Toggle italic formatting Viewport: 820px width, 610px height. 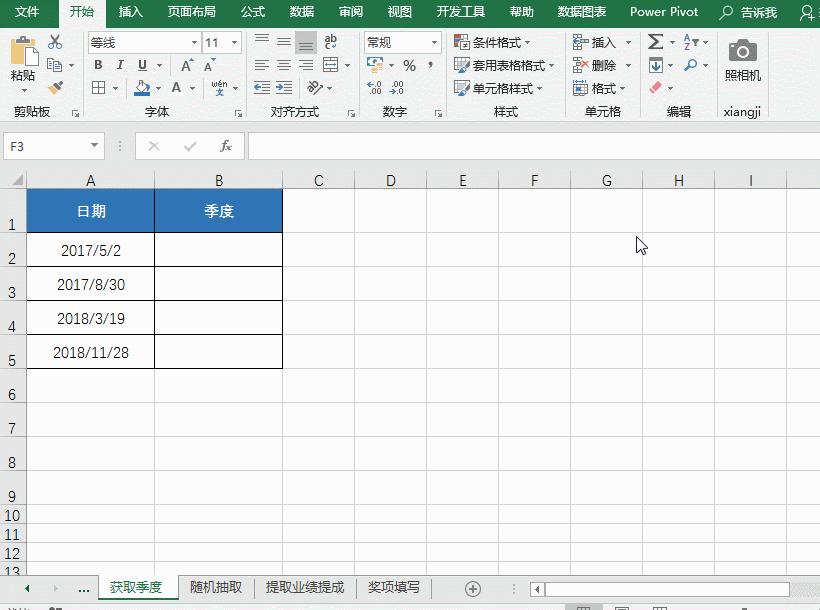click(x=120, y=64)
